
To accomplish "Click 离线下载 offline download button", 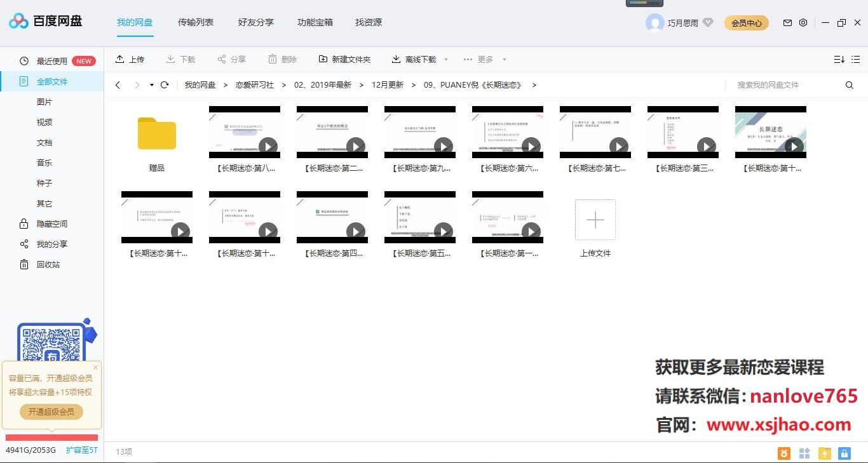I will (x=414, y=59).
